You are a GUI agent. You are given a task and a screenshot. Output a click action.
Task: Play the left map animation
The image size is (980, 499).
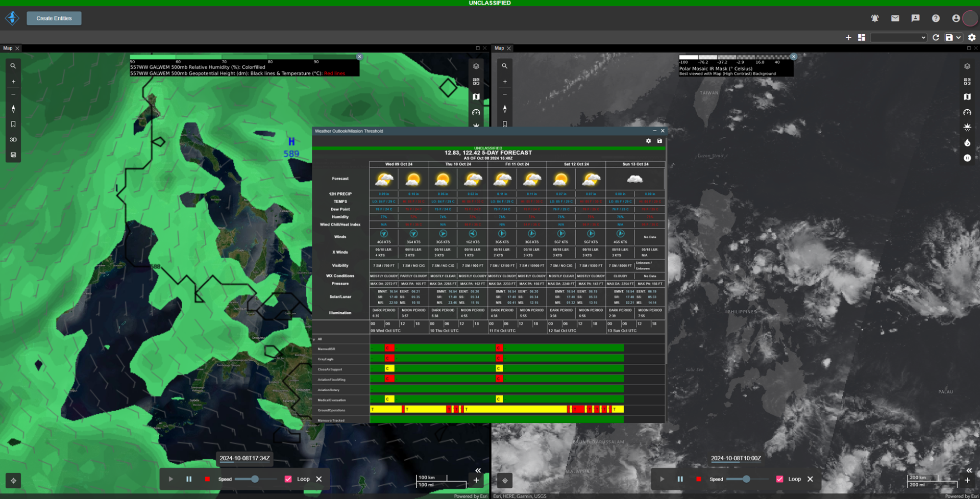point(171,479)
